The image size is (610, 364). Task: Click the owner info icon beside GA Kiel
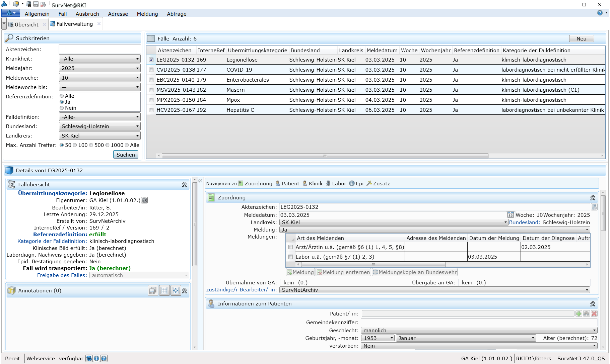click(144, 200)
